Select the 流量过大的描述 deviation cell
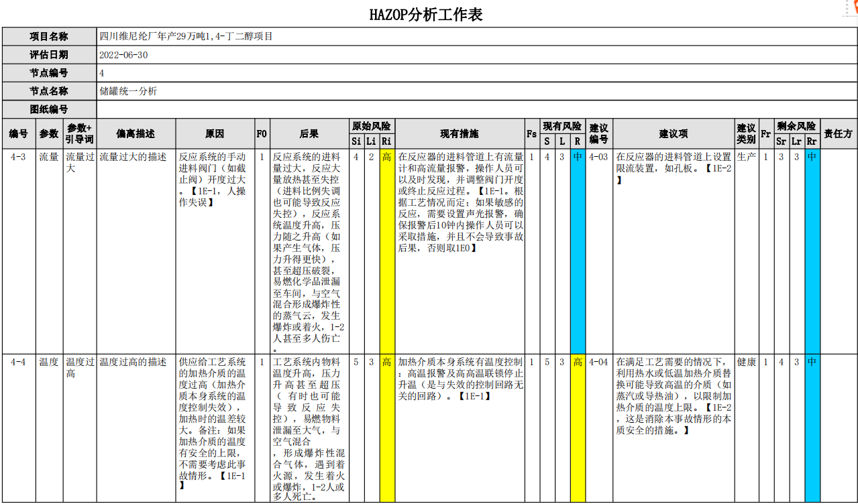The width and height of the screenshot is (858, 504). click(136, 251)
